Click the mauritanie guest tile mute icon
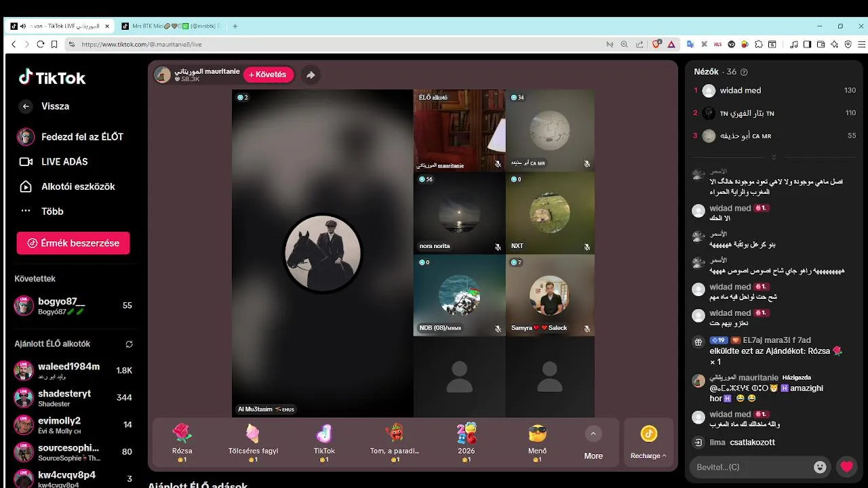868x488 pixels. tap(498, 164)
